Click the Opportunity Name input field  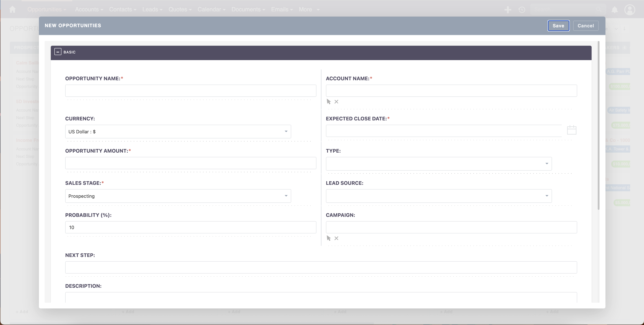tap(191, 91)
